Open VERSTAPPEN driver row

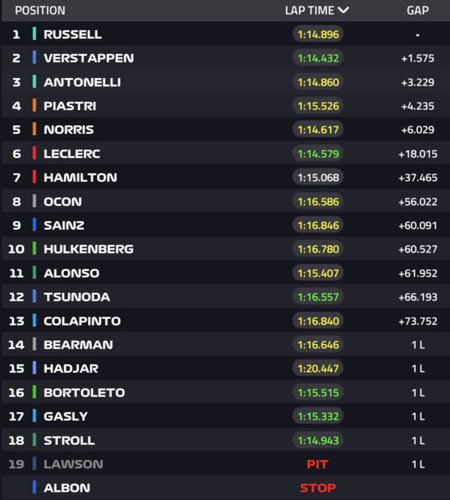(225, 58)
